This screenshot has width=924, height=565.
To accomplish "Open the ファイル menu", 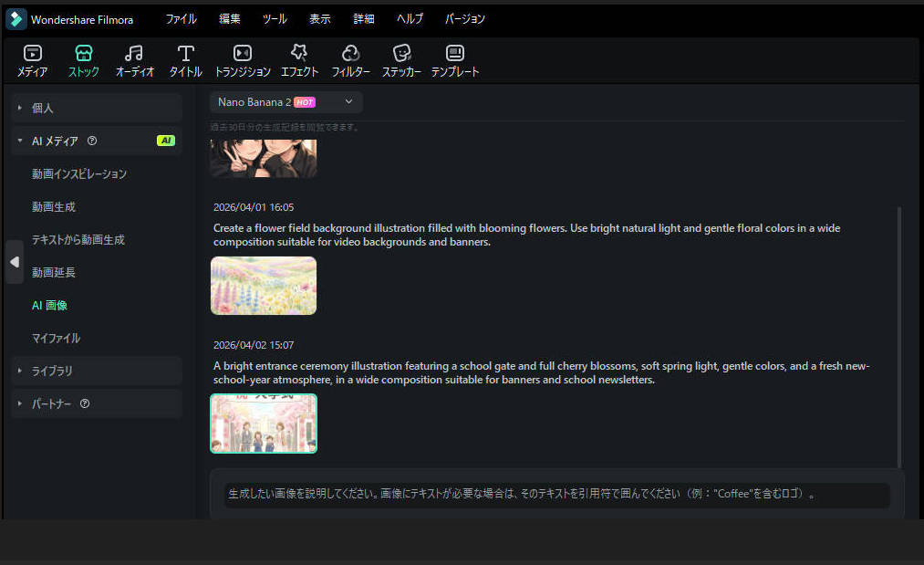I will (x=181, y=17).
